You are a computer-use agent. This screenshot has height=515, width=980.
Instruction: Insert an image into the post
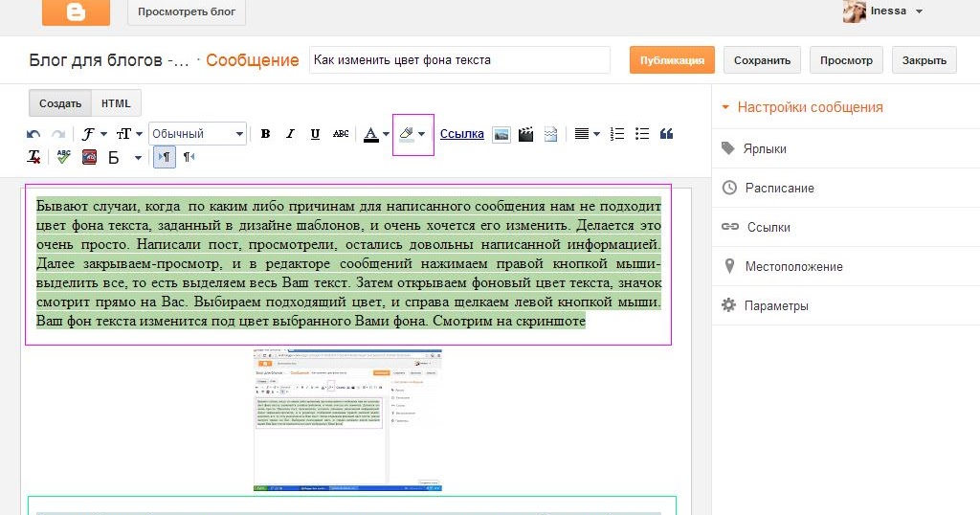tap(501, 134)
